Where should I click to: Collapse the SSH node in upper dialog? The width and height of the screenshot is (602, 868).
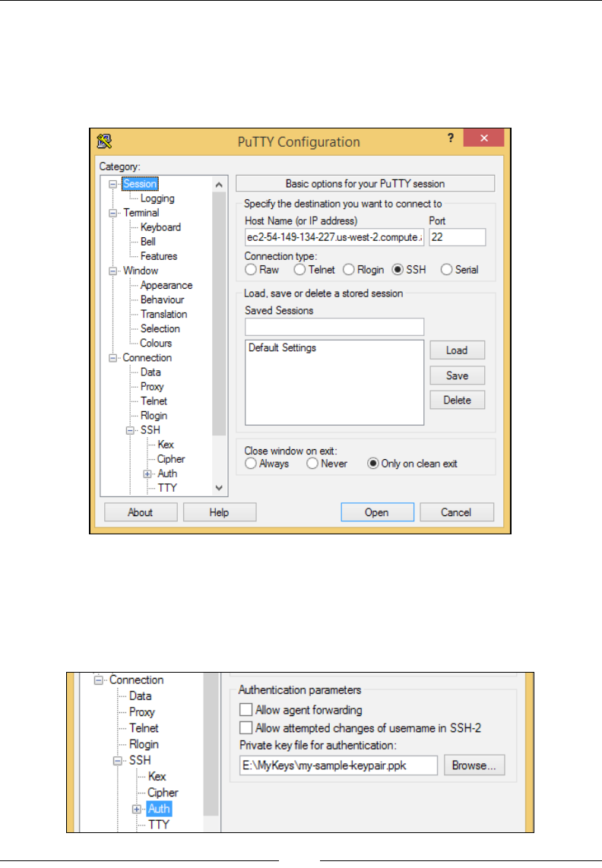pyautogui.click(x=130, y=430)
